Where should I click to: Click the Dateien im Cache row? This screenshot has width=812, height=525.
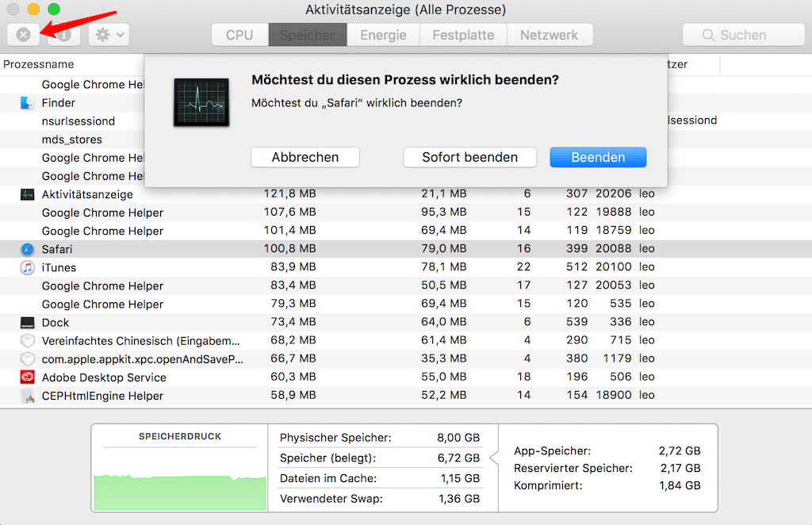(x=380, y=478)
